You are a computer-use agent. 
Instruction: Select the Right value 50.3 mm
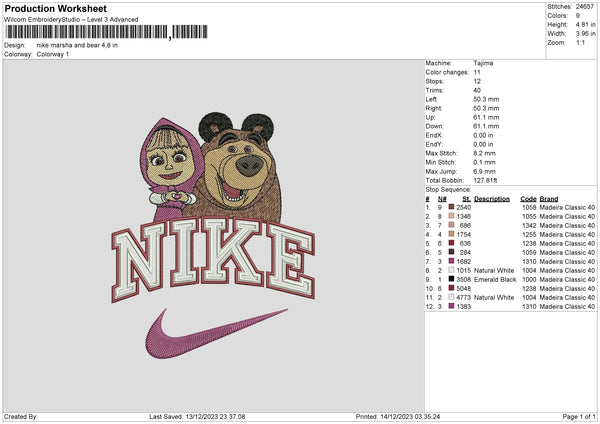click(486, 108)
